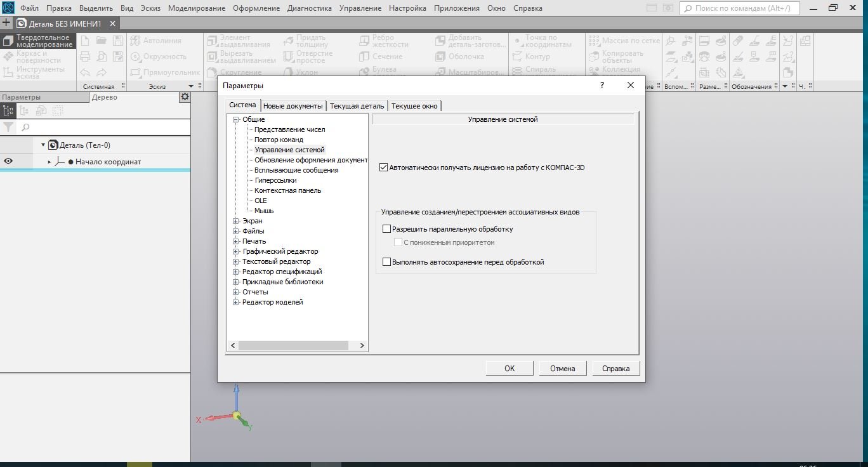The height and width of the screenshot is (467, 868).
Task: Select the Окружность circle tool
Action: (x=135, y=56)
